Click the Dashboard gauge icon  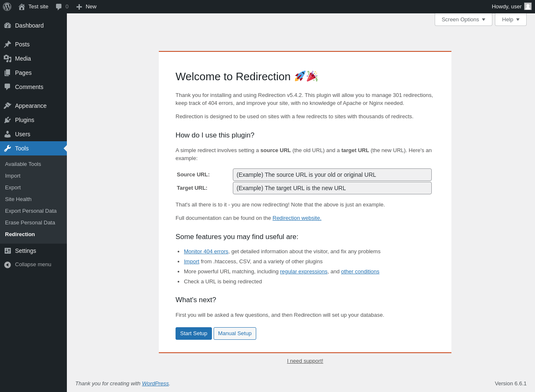[x=8, y=25]
